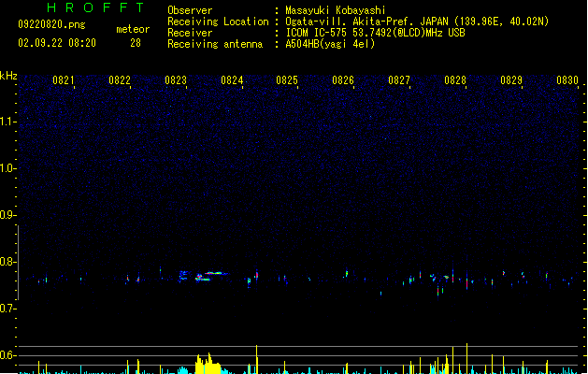Click the tallest yellow spike below 0828
Image resolution: width=588 pixels, height=374 pixels.
(x=466, y=358)
